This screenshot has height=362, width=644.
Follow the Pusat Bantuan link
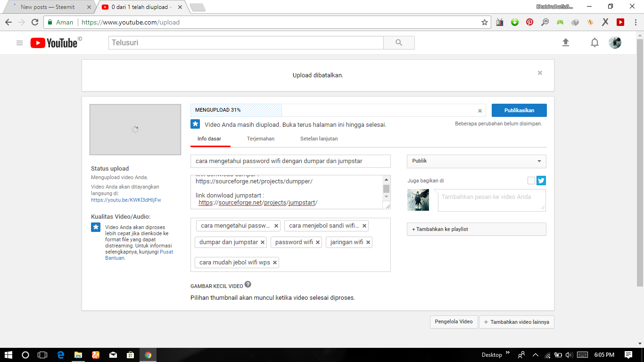tap(140, 255)
